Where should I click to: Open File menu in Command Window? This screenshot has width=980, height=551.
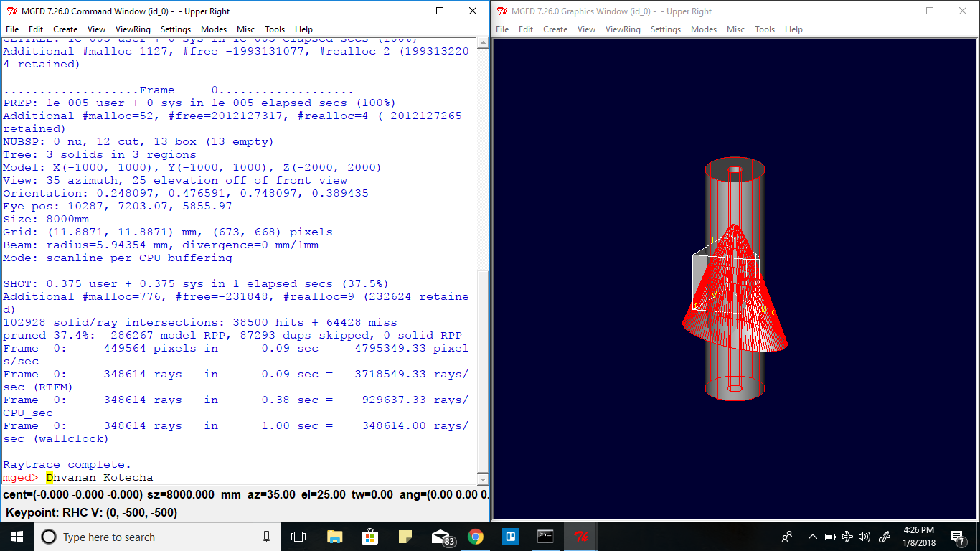[12, 29]
